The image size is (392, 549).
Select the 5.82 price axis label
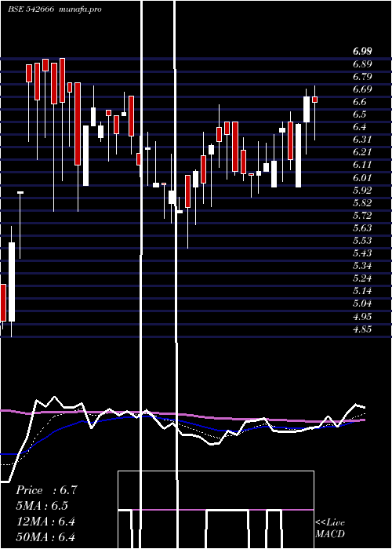point(362,202)
